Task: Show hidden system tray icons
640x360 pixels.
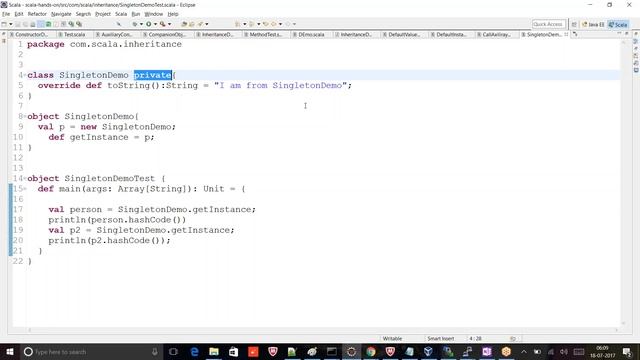Action: (524, 351)
